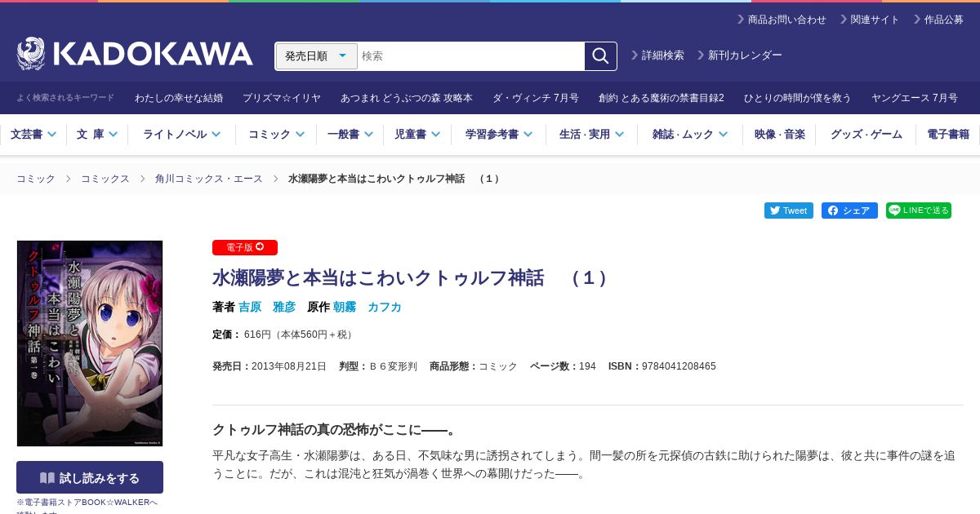Select keyword ダ・ヴィンチ 7月号
Viewport: 980px width, 514px height.
click(536, 98)
